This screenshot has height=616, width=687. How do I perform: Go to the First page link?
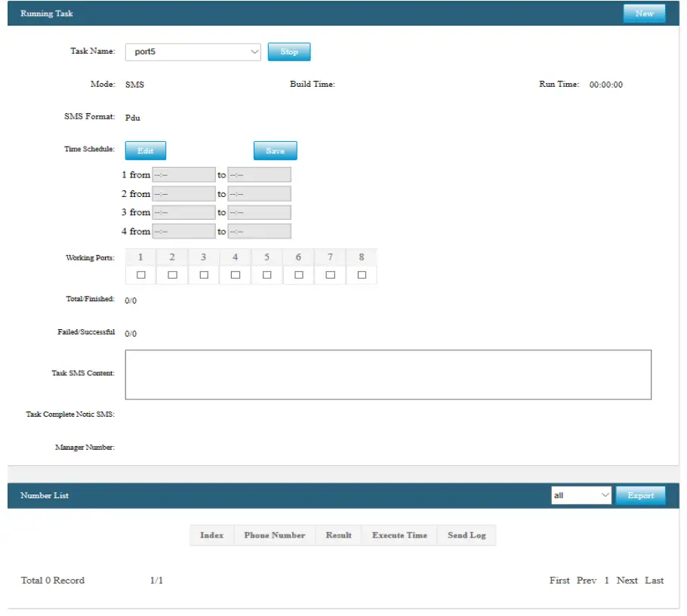point(559,581)
